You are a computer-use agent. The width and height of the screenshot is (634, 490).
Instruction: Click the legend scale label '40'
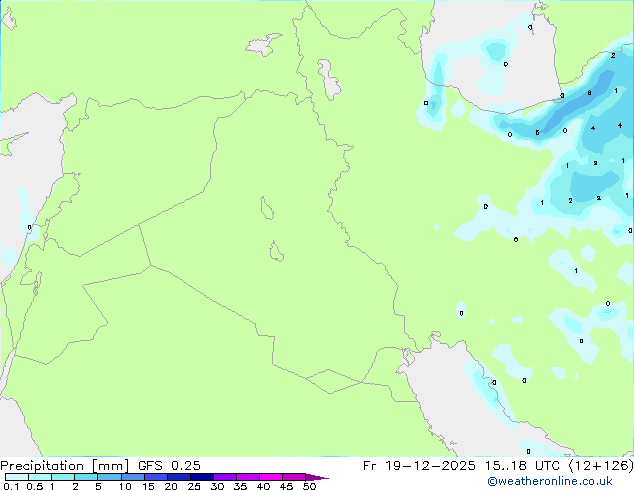pos(263,486)
